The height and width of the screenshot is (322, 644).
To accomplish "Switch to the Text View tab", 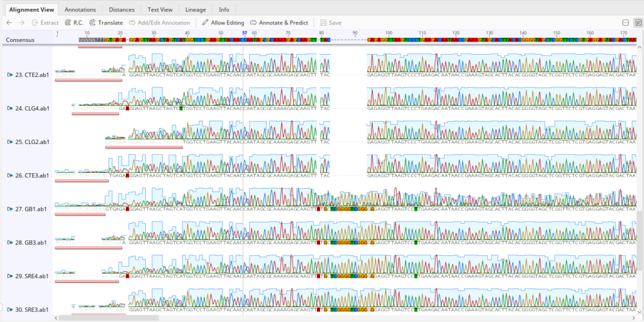I will click(160, 10).
